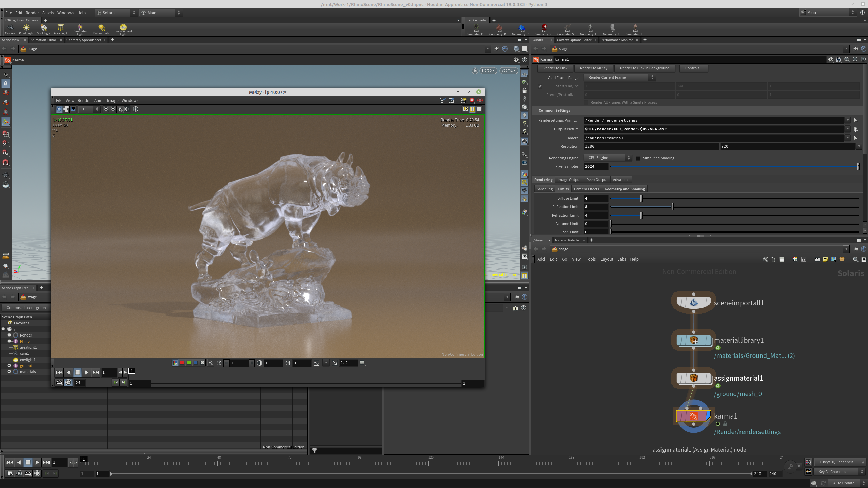Screen dimensions: 868x488
Task: Open network editor find-node magnifier
Action: point(855,259)
